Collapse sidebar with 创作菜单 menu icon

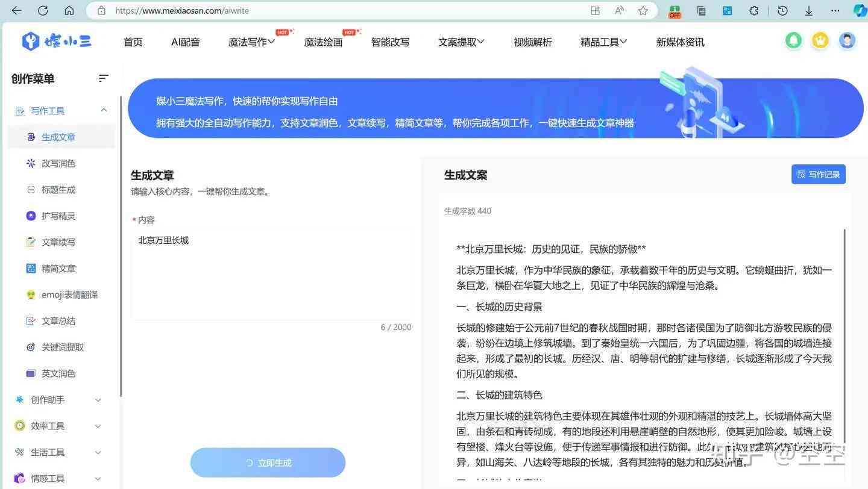click(104, 78)
